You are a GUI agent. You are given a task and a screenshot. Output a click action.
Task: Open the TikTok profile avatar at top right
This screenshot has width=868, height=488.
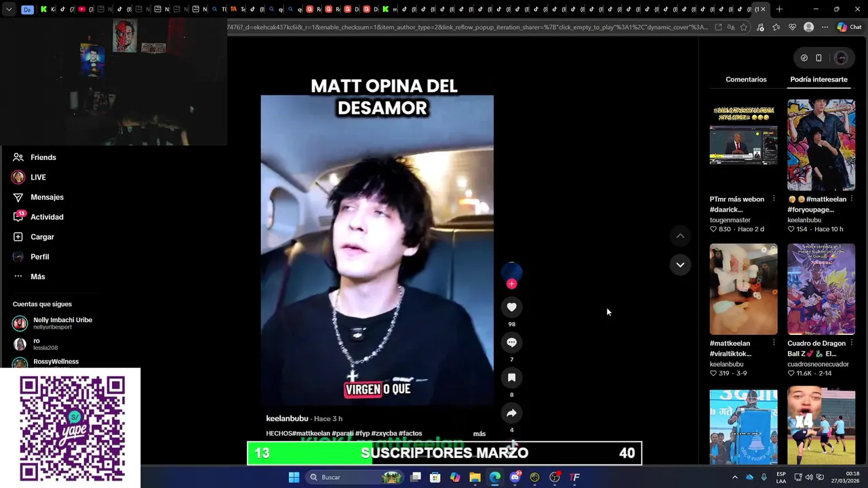pos(841,58)
